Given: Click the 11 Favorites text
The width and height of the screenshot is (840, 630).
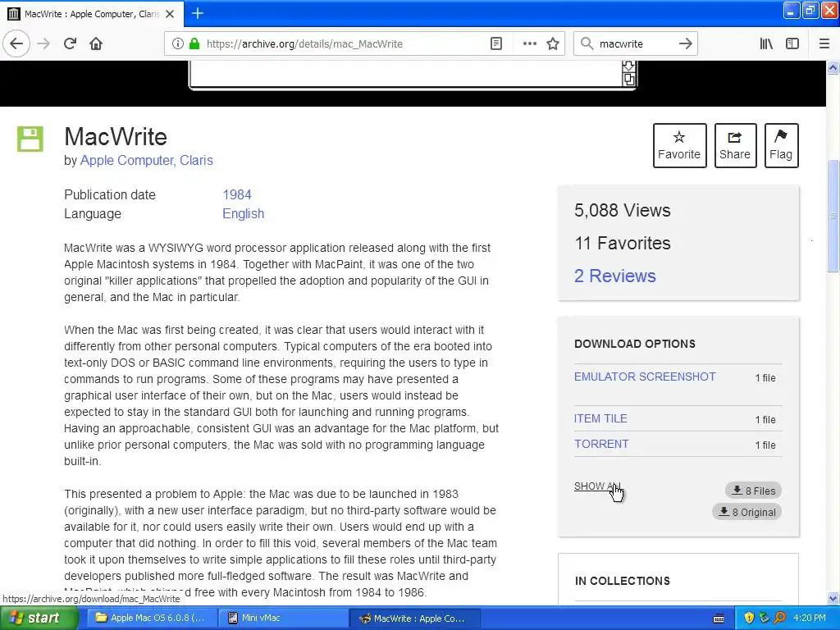Looking at the screenshot, I should (x=623, y=243).
